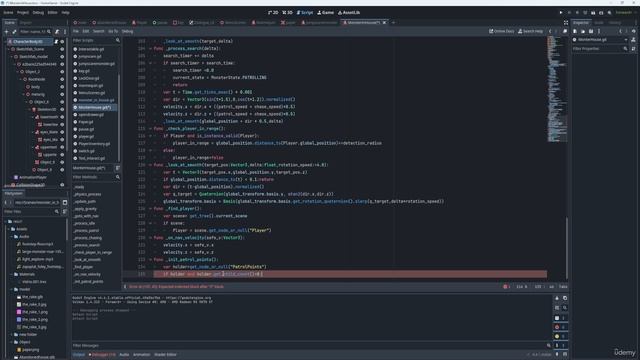Attach script icon beside the scene filter
The height and width of the screenshot is (360, 640).
point(57,31)
